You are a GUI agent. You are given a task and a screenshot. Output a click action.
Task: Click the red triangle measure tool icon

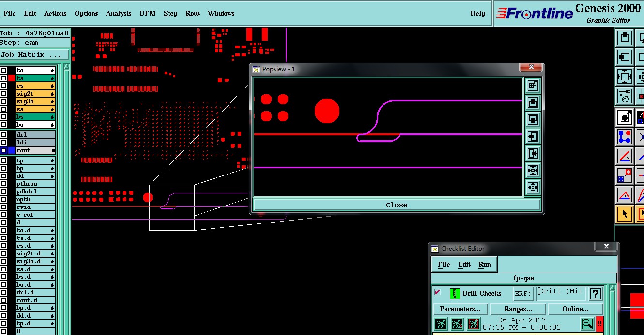pos(624,195)
